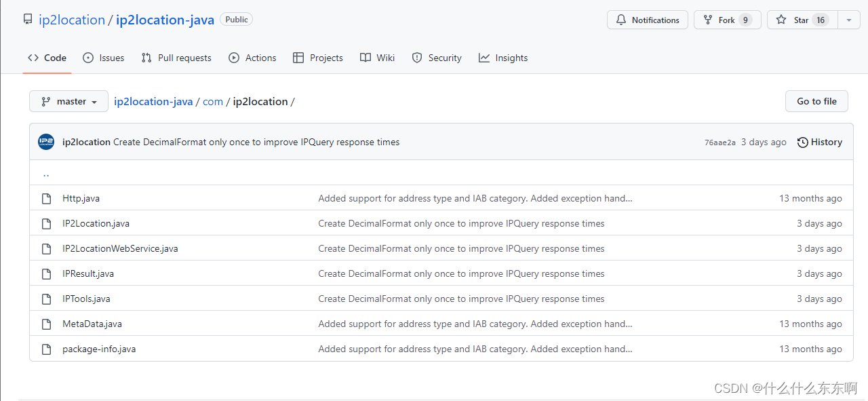Switch to the Code tab
This screenshot has width=868, height=401.
[47, 58]
